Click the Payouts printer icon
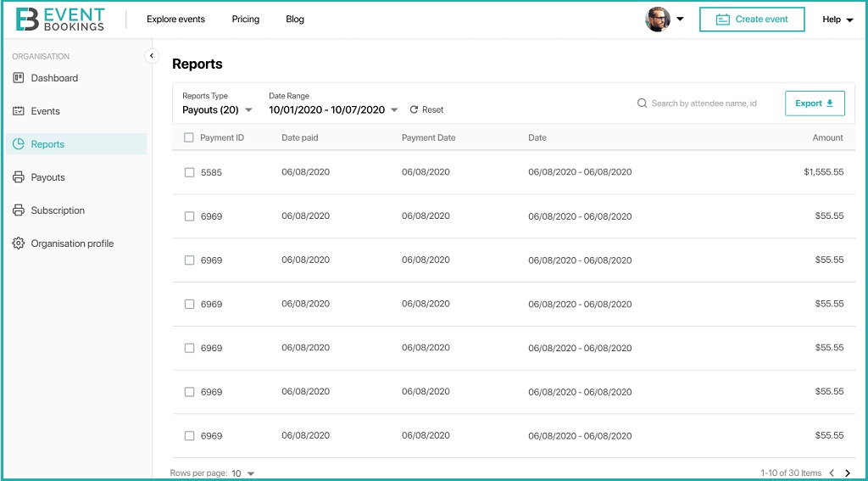Viewport: 868px width, 481px height. [x=19, y=177]
